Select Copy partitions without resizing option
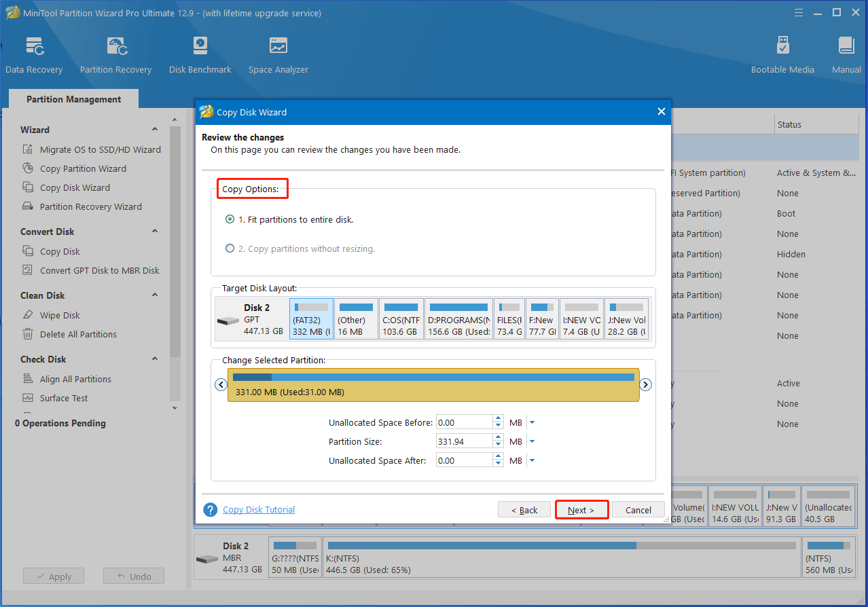The height and width of the screenshot is (607, 868). point(230,249)
